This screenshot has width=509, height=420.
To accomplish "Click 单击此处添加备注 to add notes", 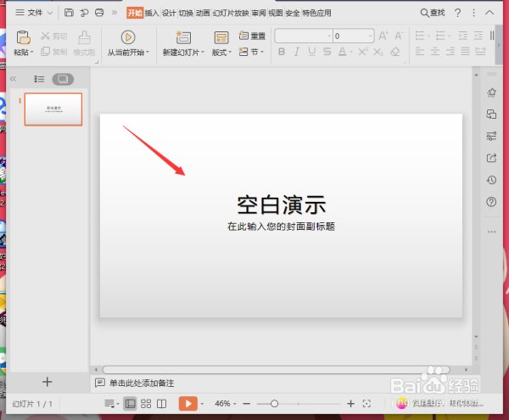I will click(x=142, y=384).
